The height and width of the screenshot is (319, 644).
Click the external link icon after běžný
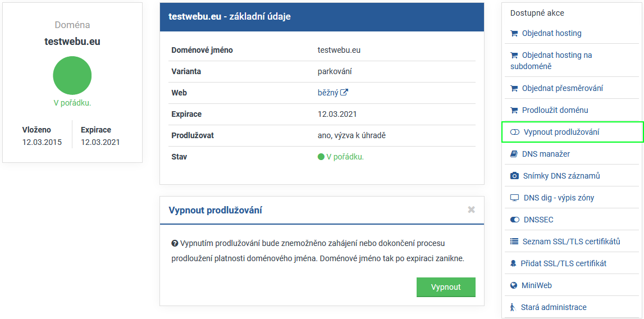345,93
